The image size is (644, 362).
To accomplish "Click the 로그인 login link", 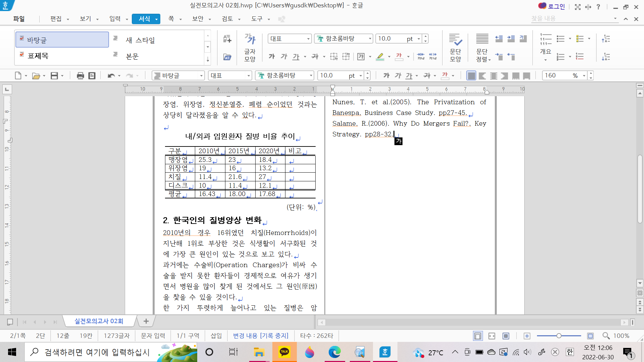I will [556, 7].
